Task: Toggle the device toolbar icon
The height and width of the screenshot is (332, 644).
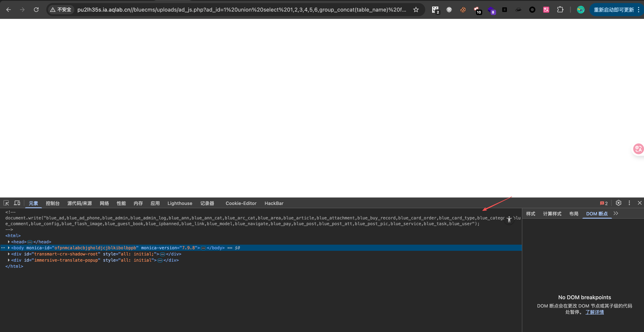Action: pyautogui.click(x=17, y=203)
